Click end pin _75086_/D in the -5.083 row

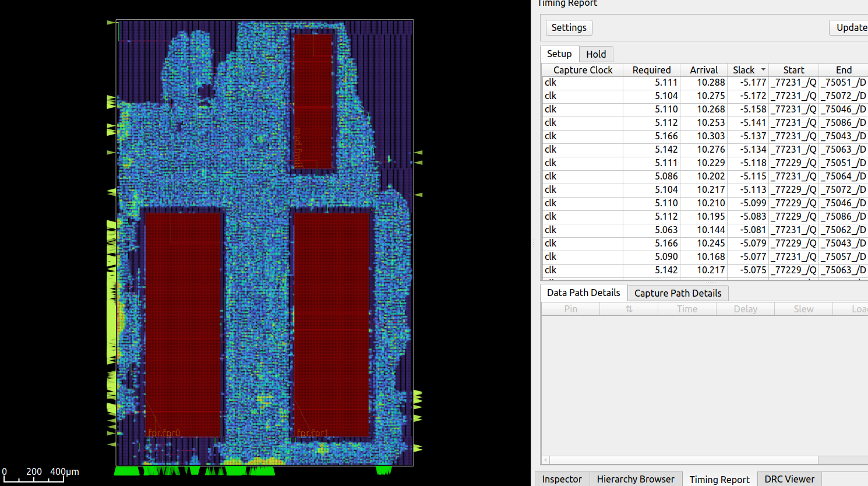844,217
